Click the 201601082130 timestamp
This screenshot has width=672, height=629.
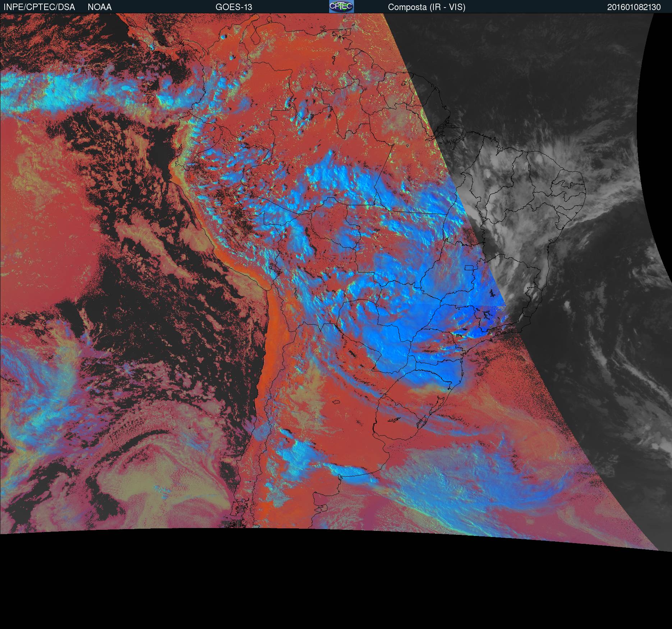pos(634,7)
